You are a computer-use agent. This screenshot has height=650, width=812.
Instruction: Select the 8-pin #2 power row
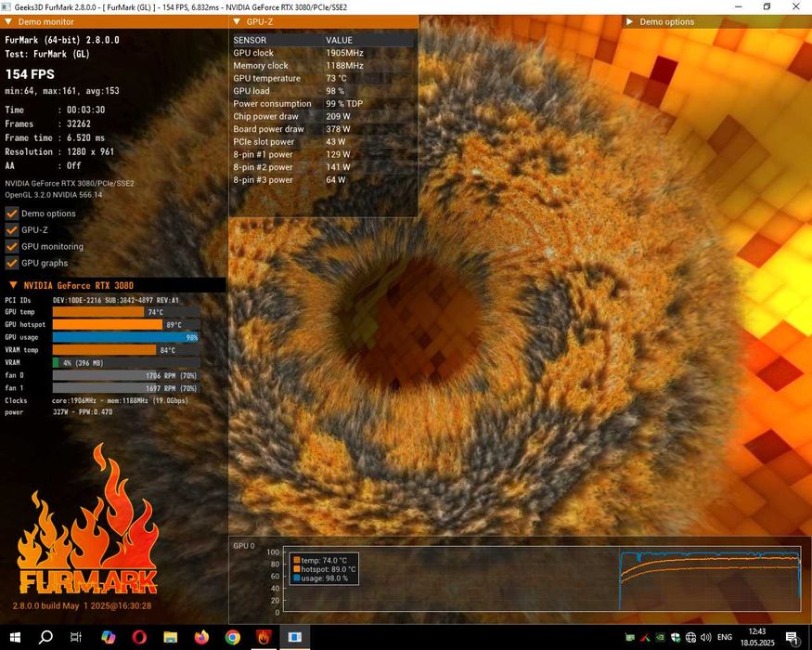click(324, 167)
